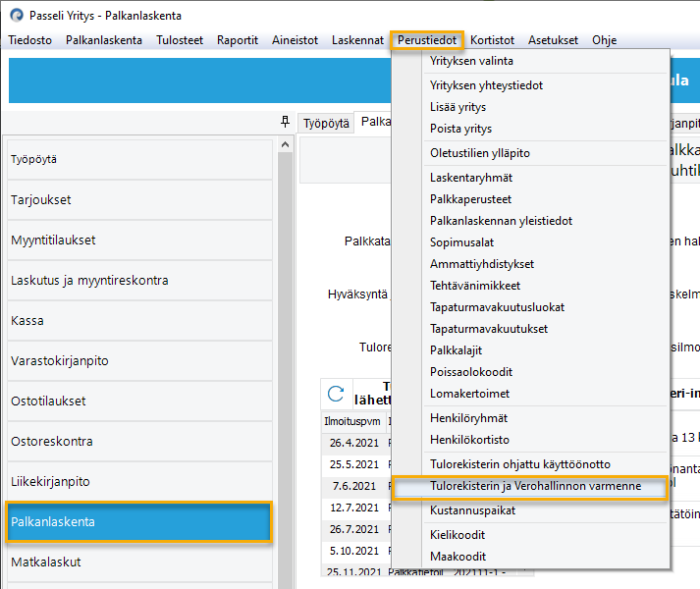Click the Kustannuspaikat menu item
Screen dimensions: 700x589
coord(472,510)
